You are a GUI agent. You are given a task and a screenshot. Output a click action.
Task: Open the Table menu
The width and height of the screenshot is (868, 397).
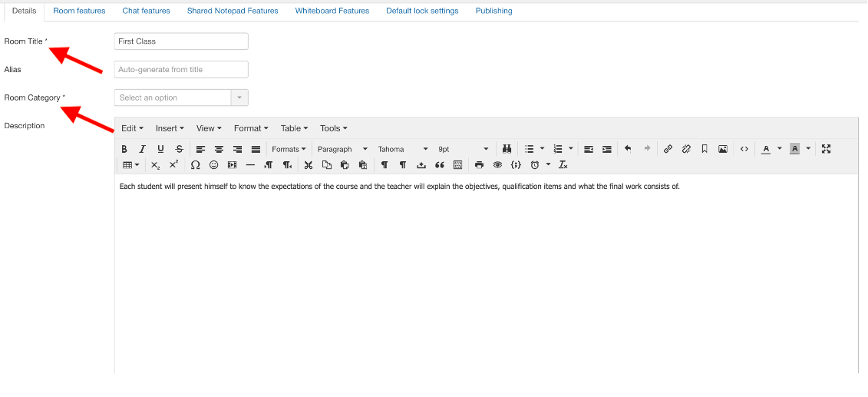295,128
